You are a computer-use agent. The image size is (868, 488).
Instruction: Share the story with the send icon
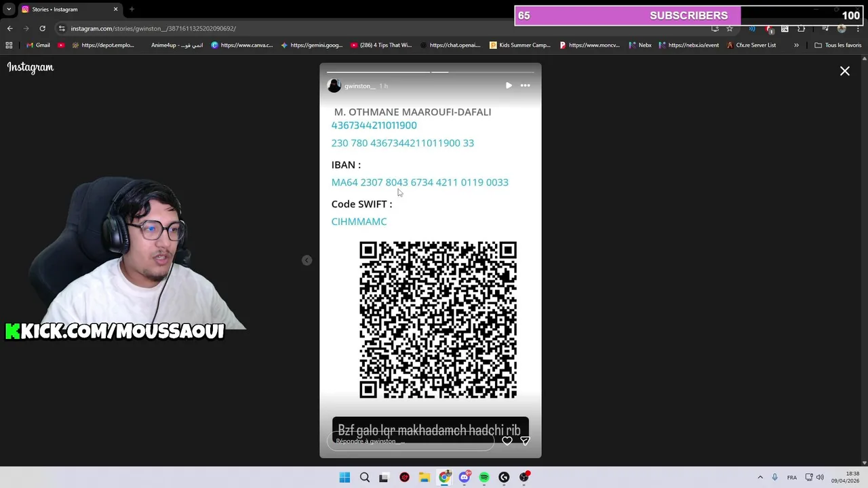click(525, 441)
